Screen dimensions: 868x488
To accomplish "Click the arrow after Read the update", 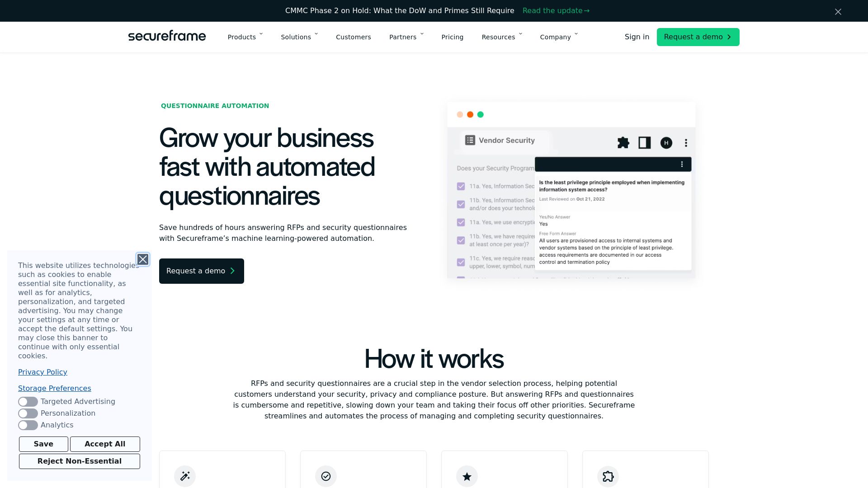I will coord(587,11).
